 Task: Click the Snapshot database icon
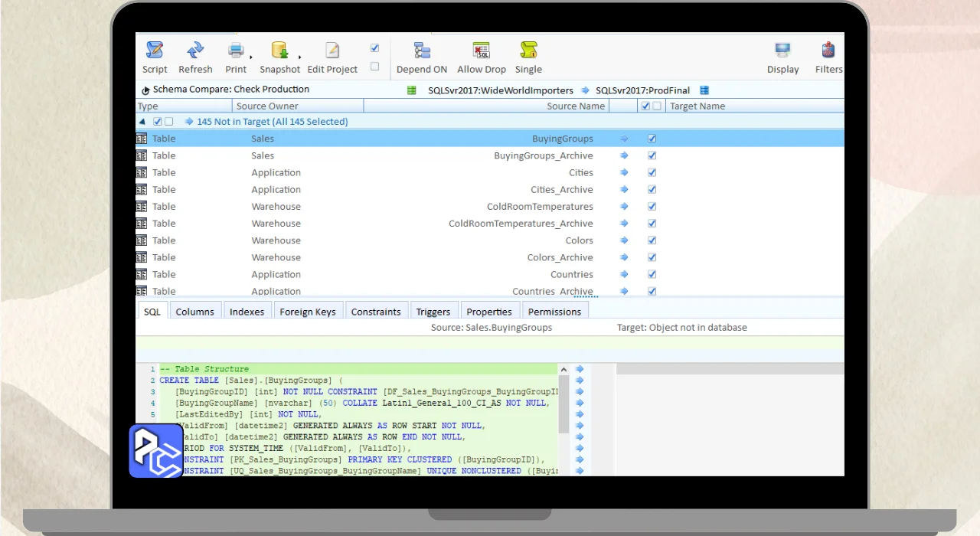pyautogui.click(x=279, y=51)
